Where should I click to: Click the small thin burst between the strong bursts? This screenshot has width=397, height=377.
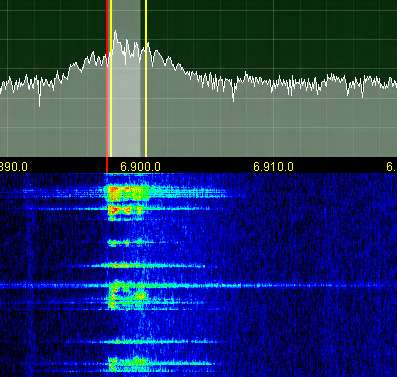[x=128, y=243]
